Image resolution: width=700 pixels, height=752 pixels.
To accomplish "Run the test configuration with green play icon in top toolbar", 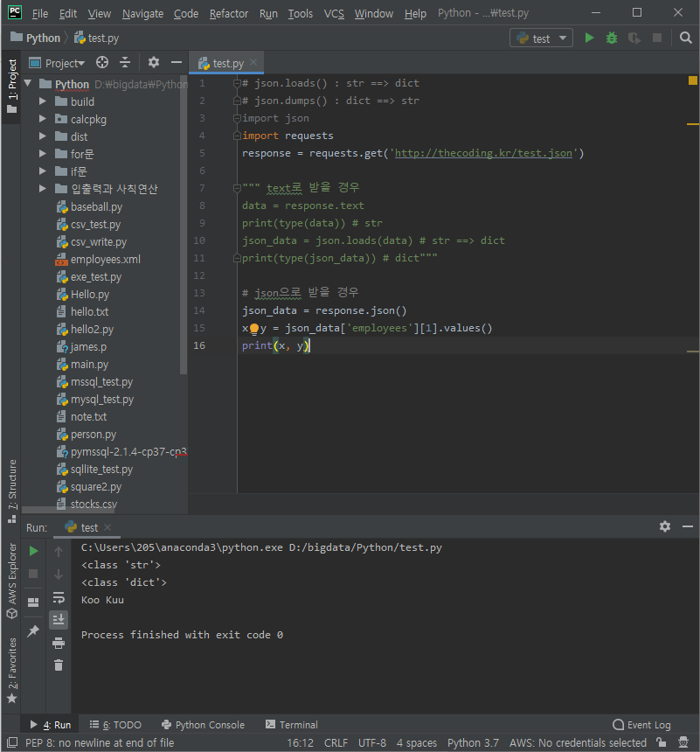I will [x=589, y=38].
